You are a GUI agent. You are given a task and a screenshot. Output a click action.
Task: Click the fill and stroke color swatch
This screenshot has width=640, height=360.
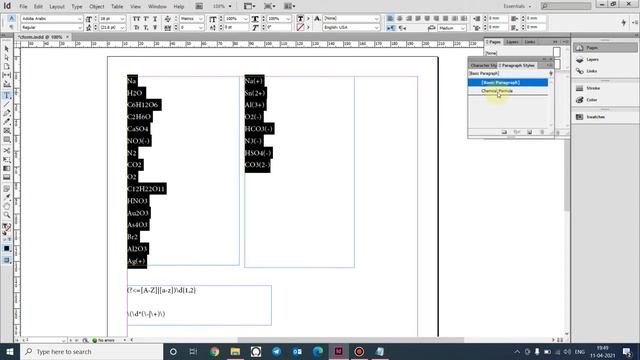(x=7, y=229)
